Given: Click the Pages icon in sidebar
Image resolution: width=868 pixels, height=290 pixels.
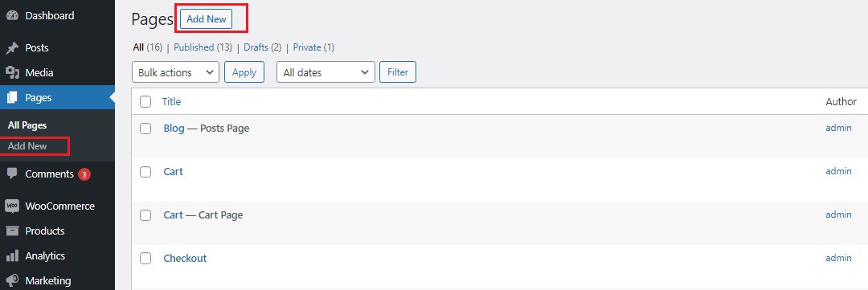Looking at the screenshot, I should tap(12, 98).
